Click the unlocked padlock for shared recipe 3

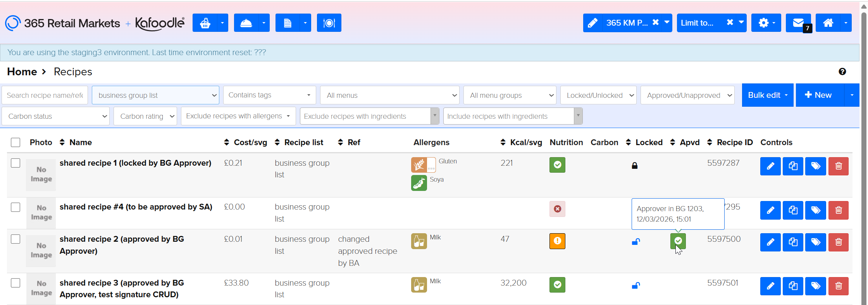[x=636, y=286]
